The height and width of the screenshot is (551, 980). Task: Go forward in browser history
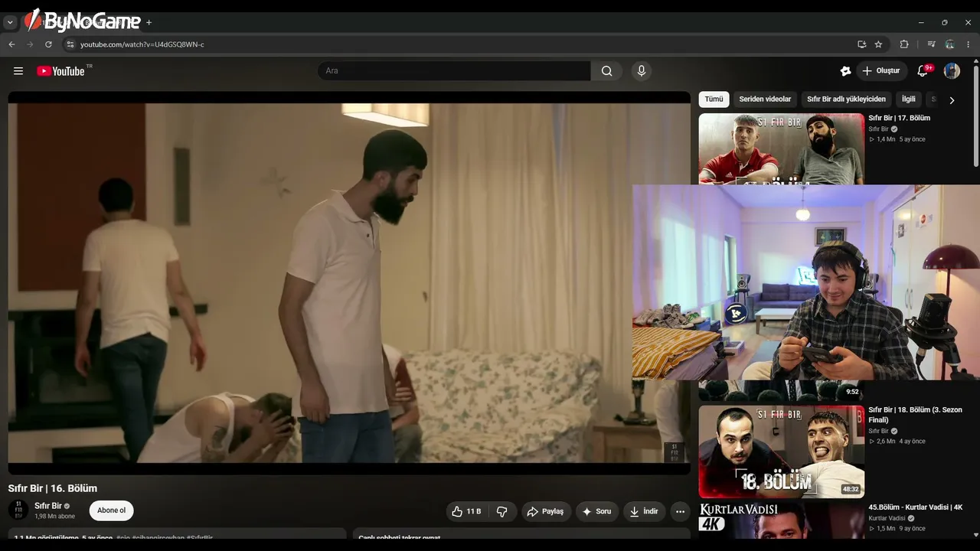pos(30,44)
